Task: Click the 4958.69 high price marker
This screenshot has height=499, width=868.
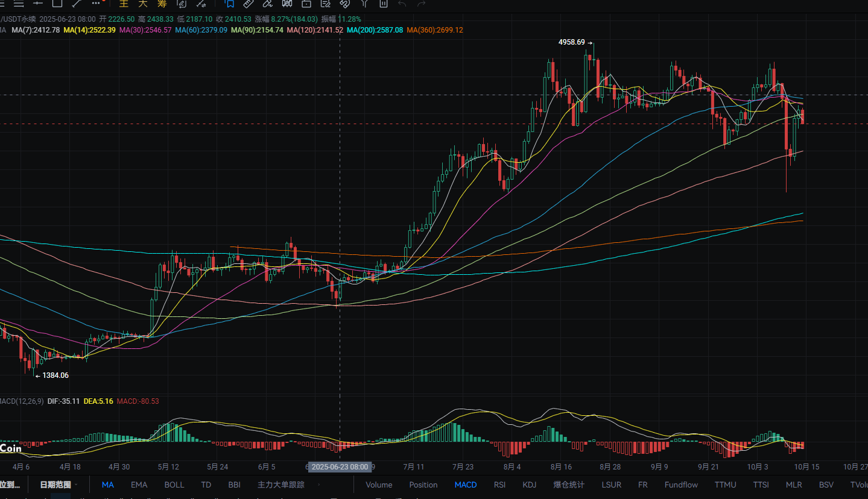Action: tap(572, 42)
